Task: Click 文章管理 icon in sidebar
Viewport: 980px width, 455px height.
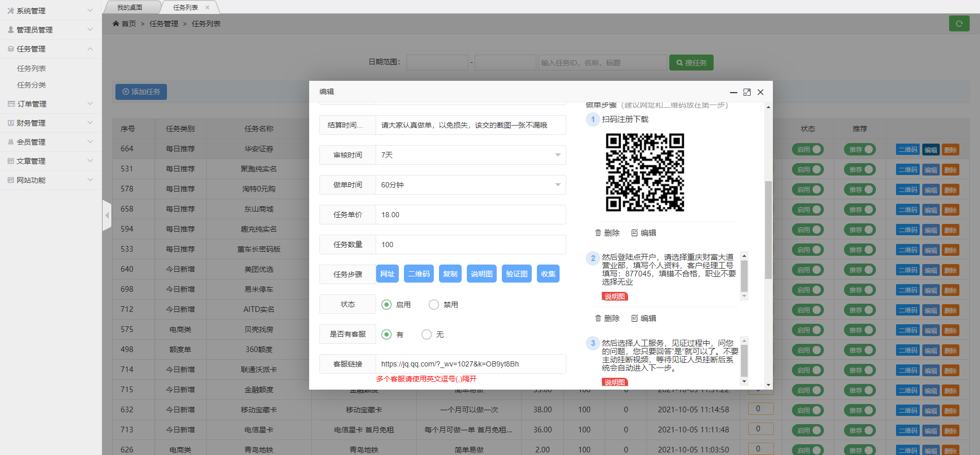Action: coord(11,161)
